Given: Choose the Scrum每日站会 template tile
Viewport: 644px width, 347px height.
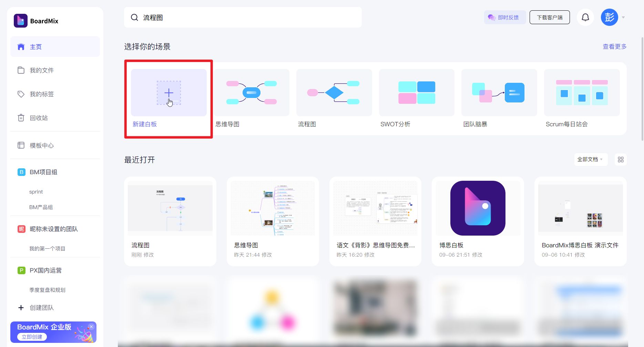Looking at the screenshot, I should 582,92.
